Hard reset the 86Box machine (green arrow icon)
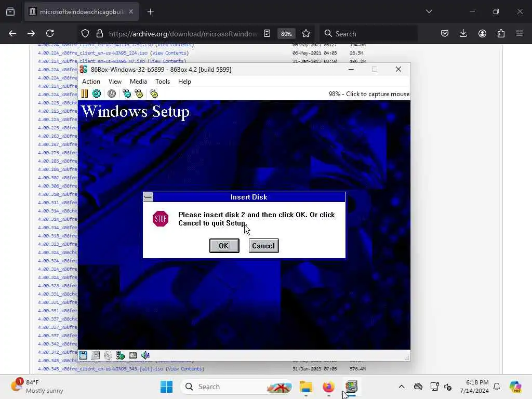The image size is (532, 399). coord(97,94)
